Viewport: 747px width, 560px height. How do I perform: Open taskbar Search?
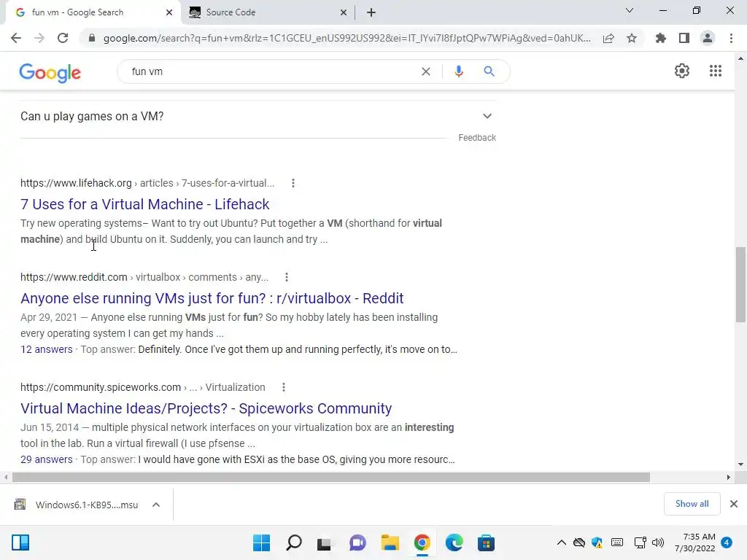point(294,542)
